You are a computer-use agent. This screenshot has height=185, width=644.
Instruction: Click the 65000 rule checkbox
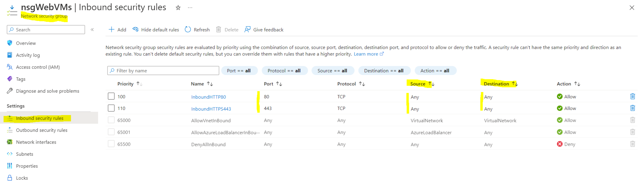[111, 120]
